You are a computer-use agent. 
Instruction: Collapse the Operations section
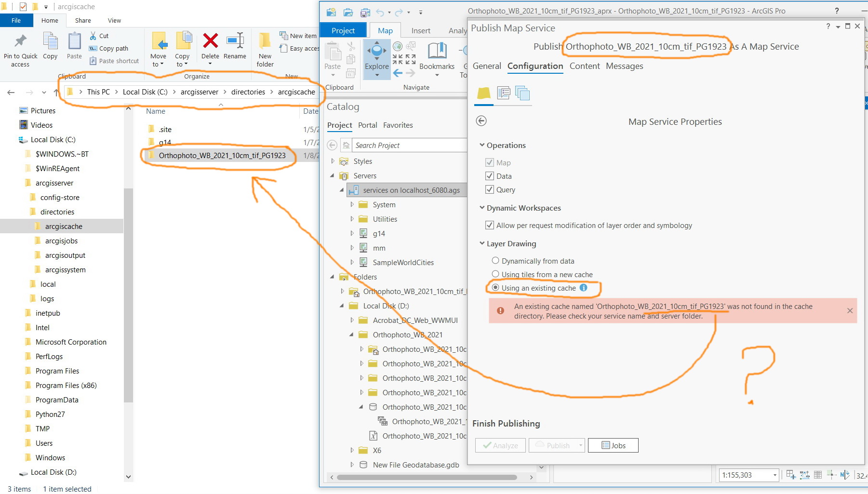click(x=482, y=145)
